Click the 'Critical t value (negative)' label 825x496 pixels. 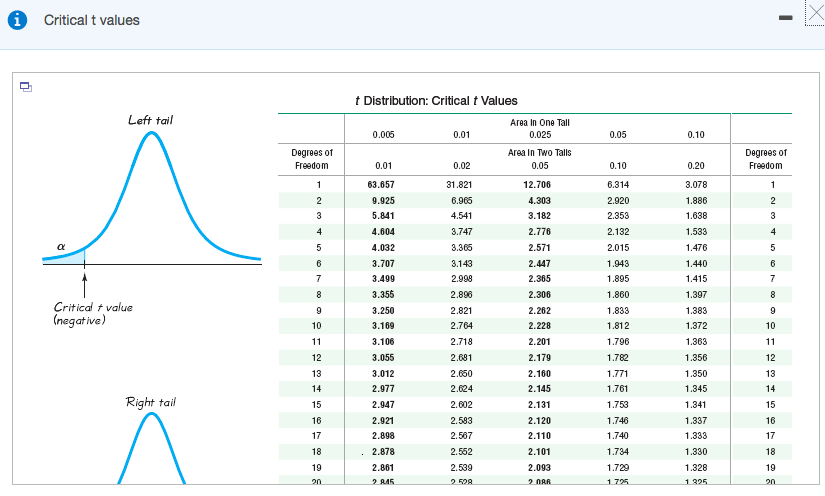click(x=93, y=313)
